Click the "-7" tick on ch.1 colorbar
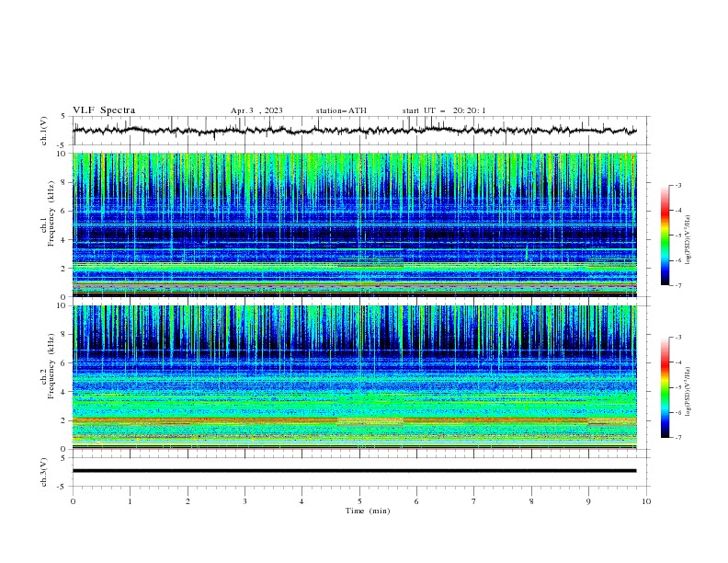Viewport: 728px width, 563px height. (677, 285)
